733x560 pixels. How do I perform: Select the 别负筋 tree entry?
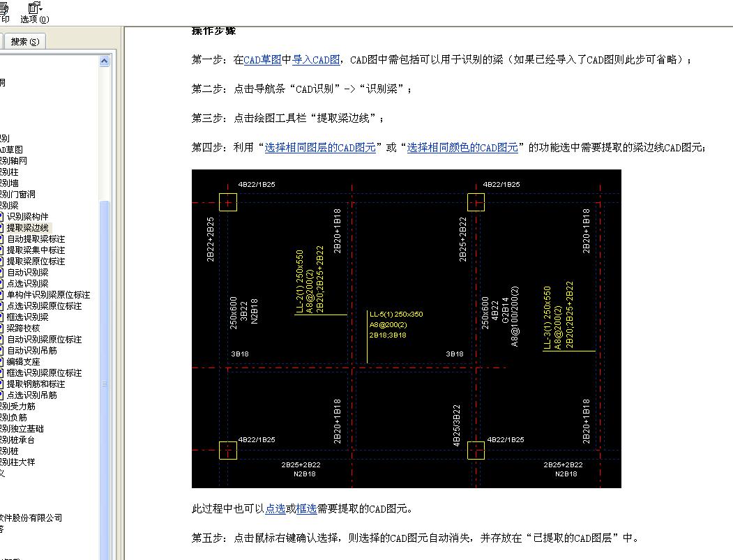13,418
